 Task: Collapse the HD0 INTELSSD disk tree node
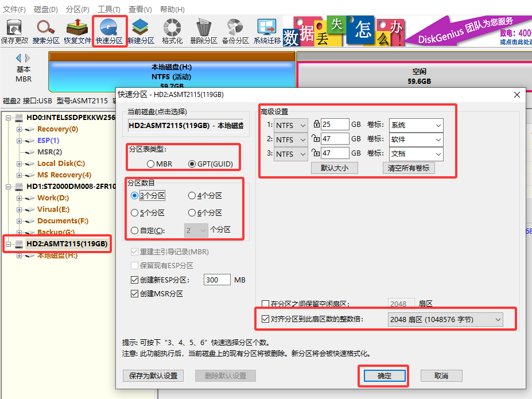point(8,118)
